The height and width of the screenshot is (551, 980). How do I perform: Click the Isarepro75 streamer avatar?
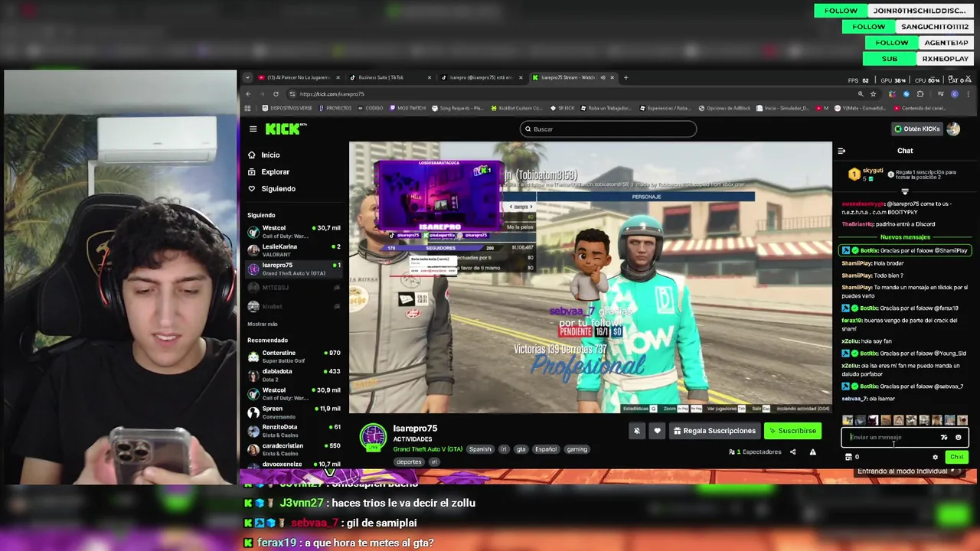pyautogui.click(x=374, y=437)
